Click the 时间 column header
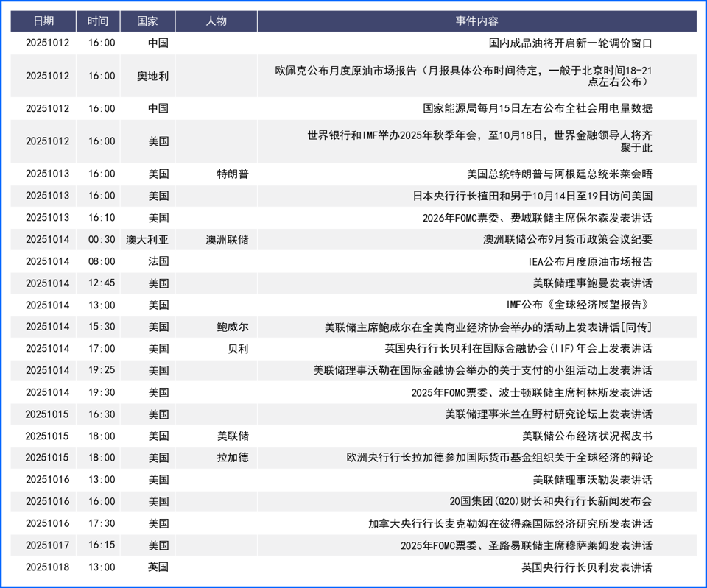 97,21
